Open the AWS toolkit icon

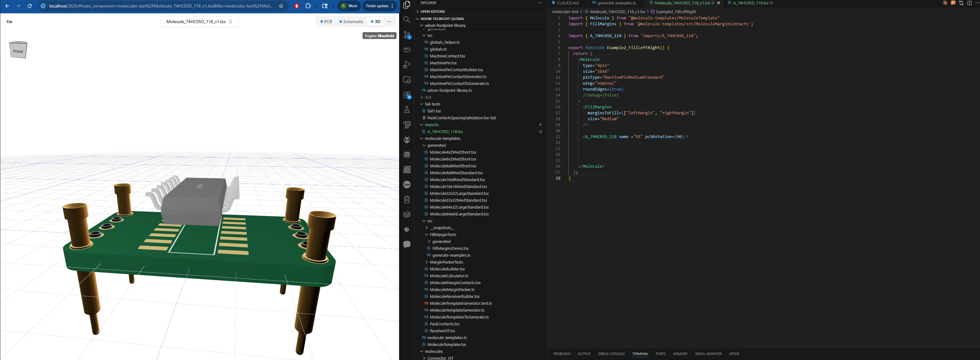[x=407, y=49]
